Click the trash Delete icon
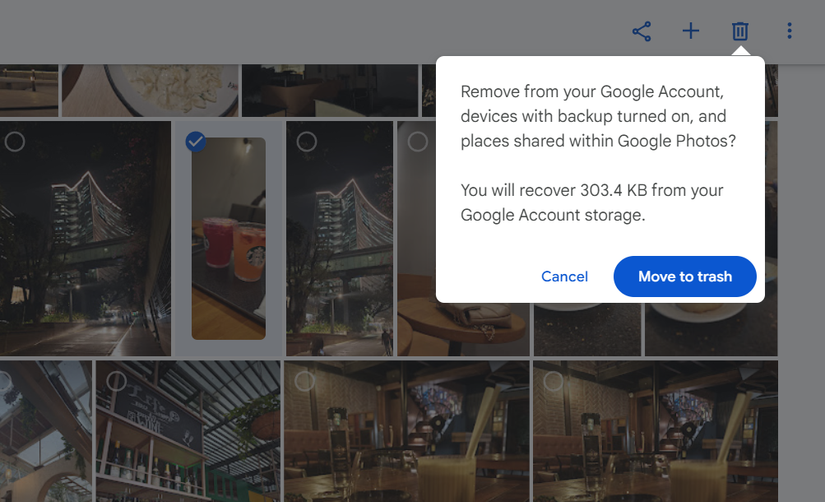The width and height of the screenshot is (825, 502). point(740,31)
